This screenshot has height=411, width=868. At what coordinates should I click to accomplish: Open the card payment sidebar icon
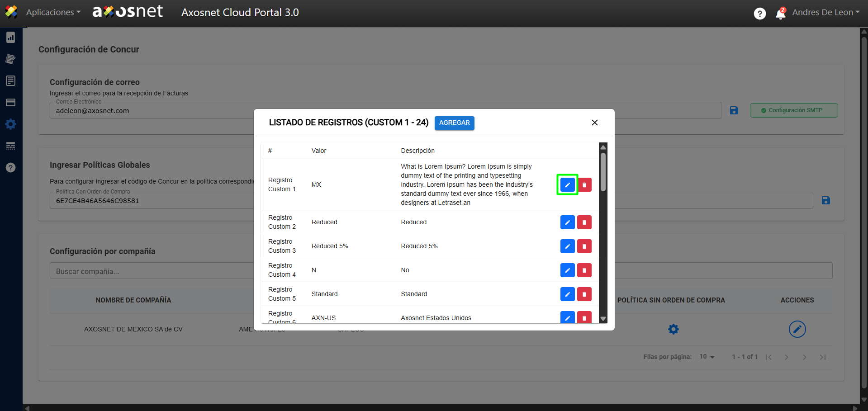point(11,102)
